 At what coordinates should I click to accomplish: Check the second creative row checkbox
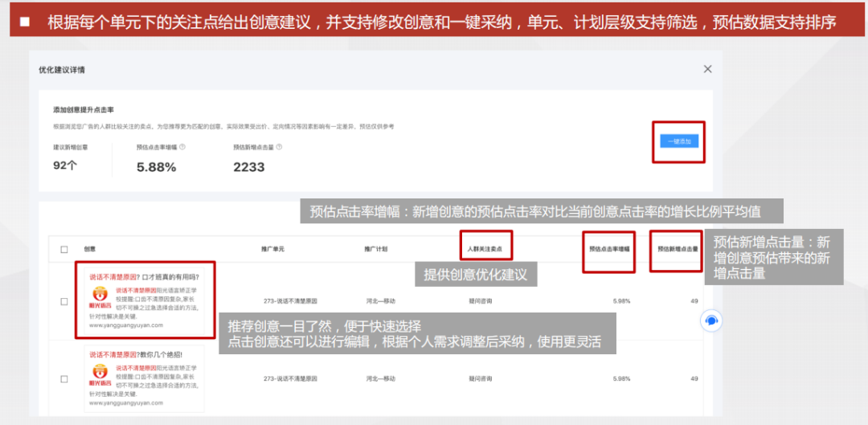tap(64, 378)
